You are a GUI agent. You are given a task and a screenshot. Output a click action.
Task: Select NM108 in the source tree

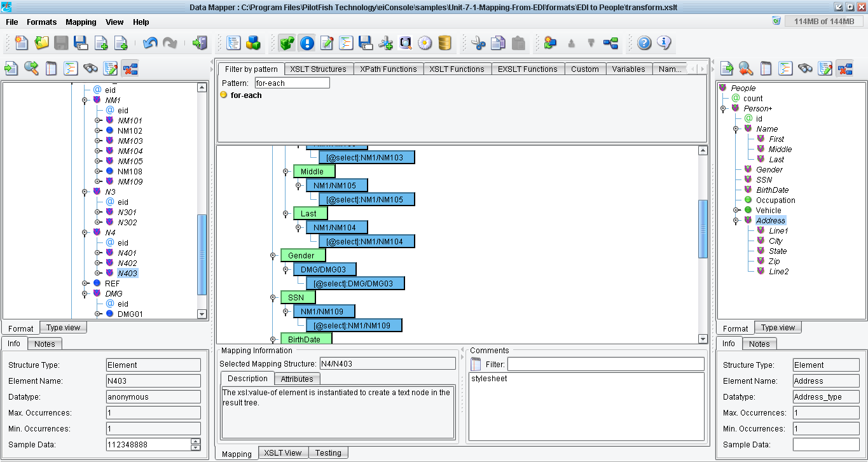[130, 172]
